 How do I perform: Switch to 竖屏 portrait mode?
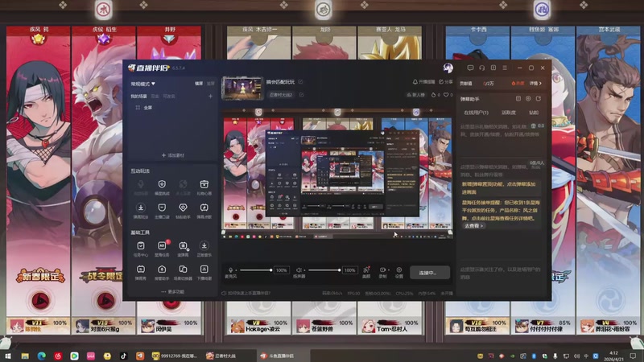tap(211, 84)
